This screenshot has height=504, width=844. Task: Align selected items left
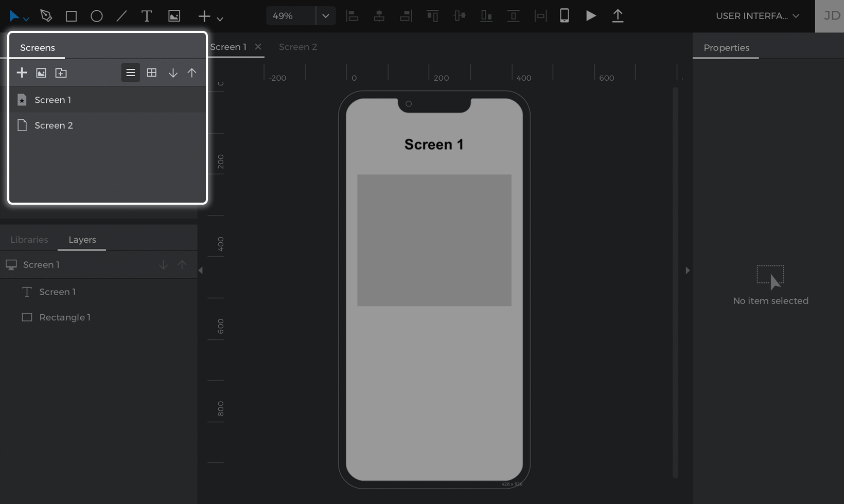click(353, 16)
